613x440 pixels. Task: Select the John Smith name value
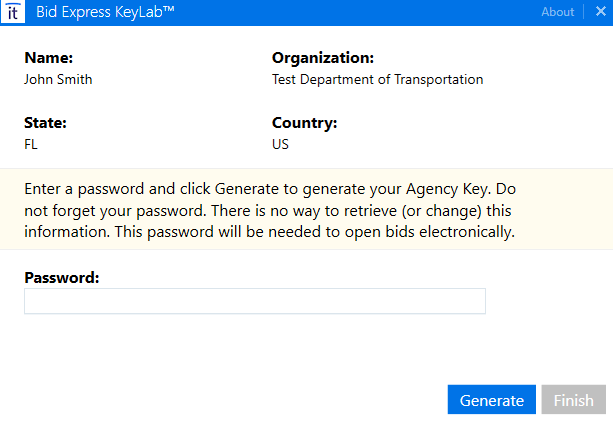coord(58,79)
